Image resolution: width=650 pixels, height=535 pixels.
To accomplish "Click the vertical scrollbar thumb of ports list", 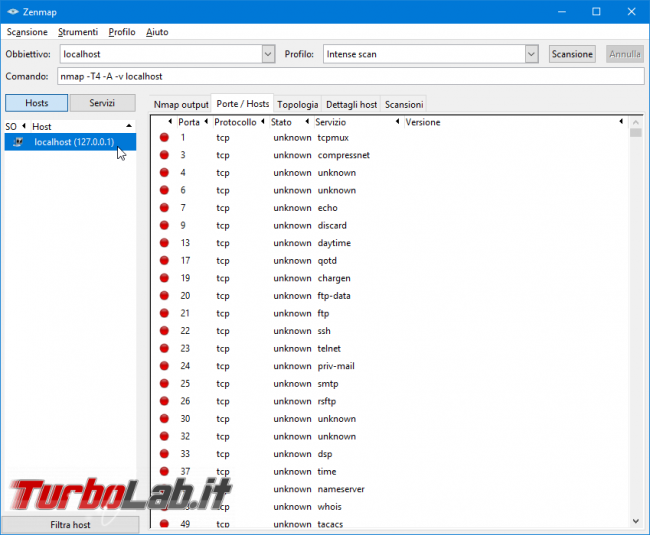I will click(x=635, y=133).
